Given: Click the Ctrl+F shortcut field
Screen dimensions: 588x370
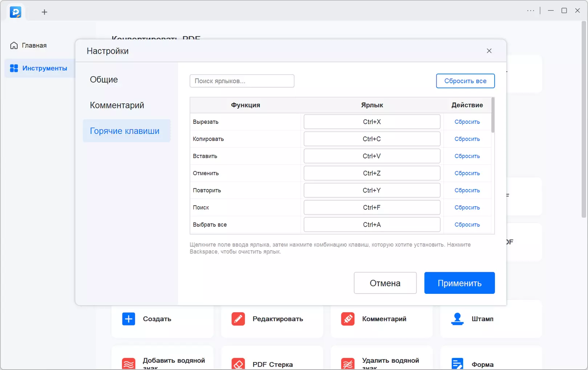Looking at the screenshot, I should (x=372, y=207).
